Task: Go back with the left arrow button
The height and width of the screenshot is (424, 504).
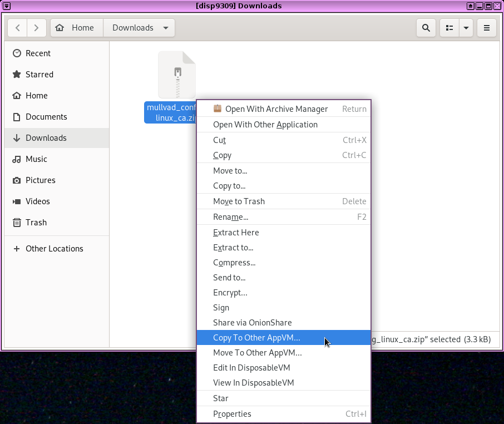Action: tap(18, 28)
